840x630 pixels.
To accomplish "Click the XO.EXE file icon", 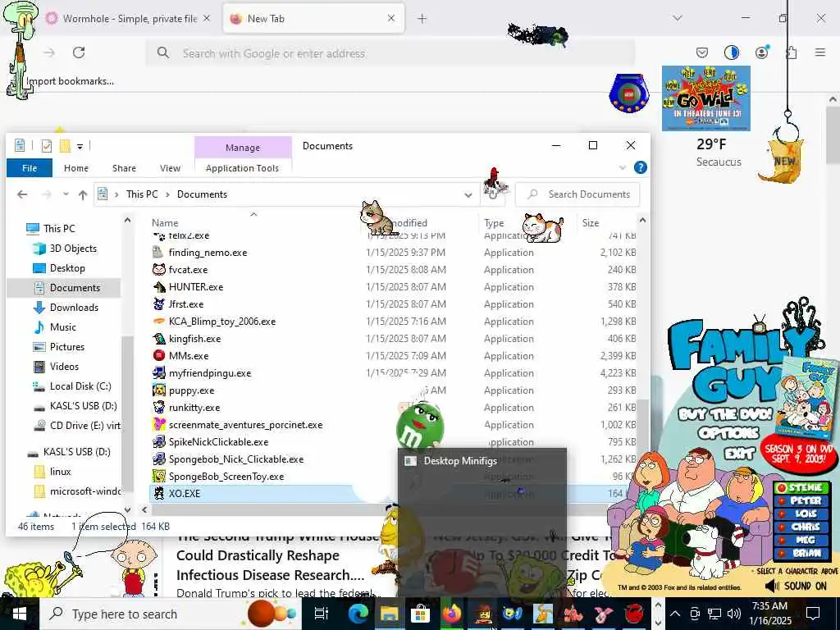I will pyautogui.click(x=158, y=493).
